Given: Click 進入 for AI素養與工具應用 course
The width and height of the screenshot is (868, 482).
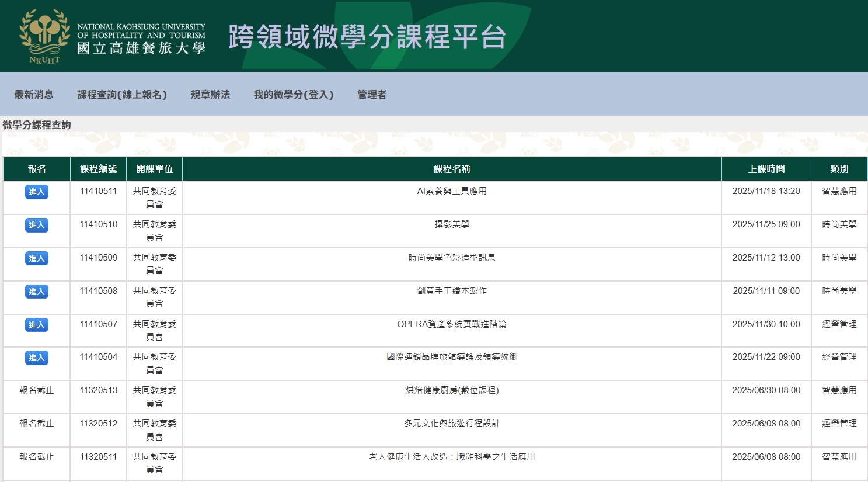Looking at the screenshot, I should pos(37,192).
